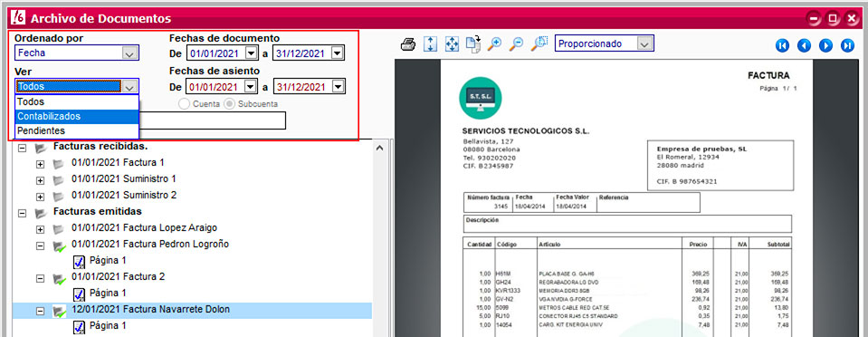Expand the Factura Lopez Araigo node
868x337 pixels.
40,229
